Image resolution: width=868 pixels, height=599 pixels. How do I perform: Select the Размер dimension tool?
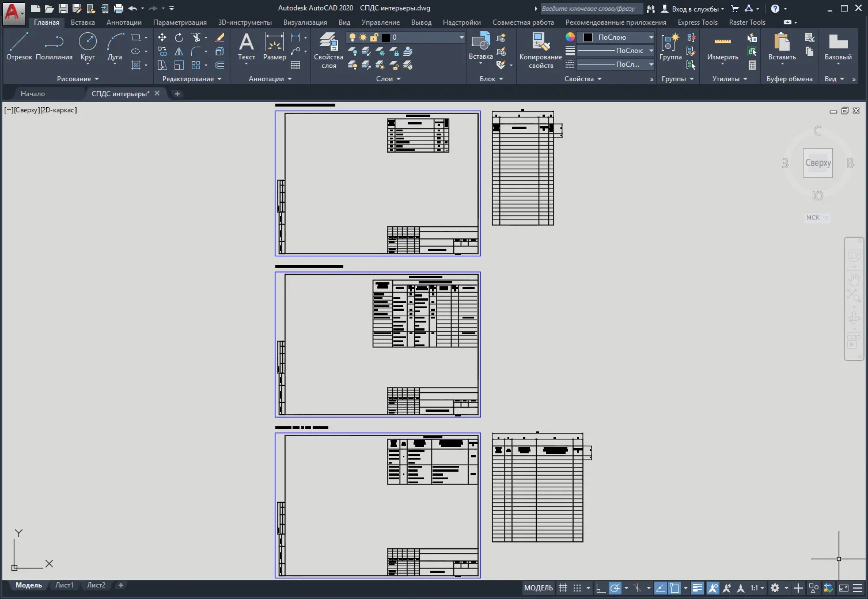[x=275, y=46]
